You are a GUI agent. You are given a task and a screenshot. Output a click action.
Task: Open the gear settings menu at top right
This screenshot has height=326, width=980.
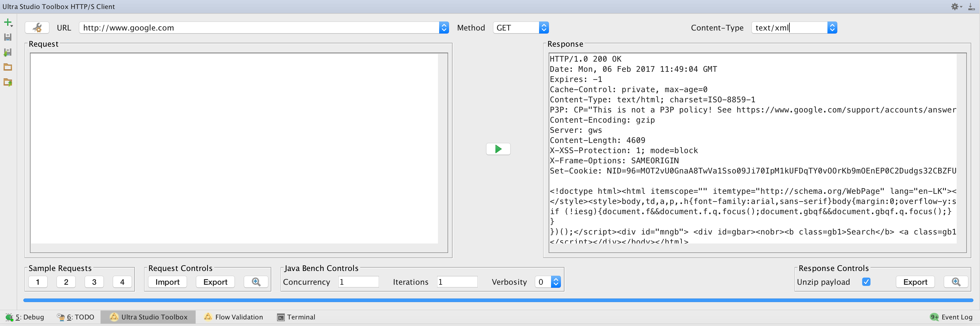(x=956, y=7)
